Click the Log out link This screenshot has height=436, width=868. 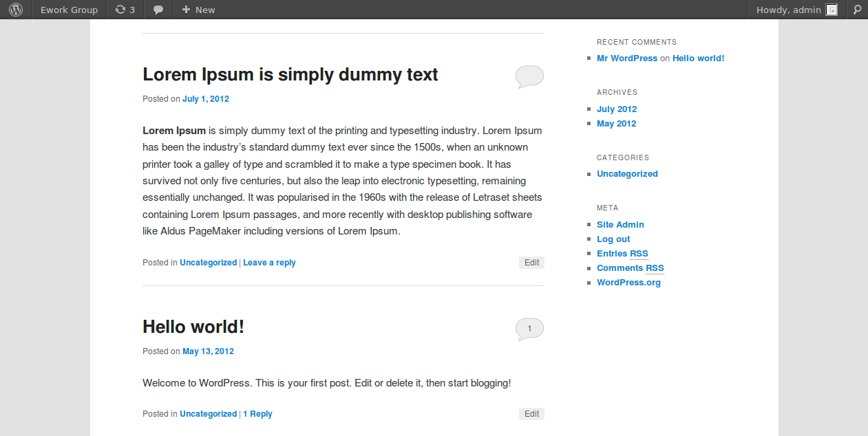coord(613,239)
